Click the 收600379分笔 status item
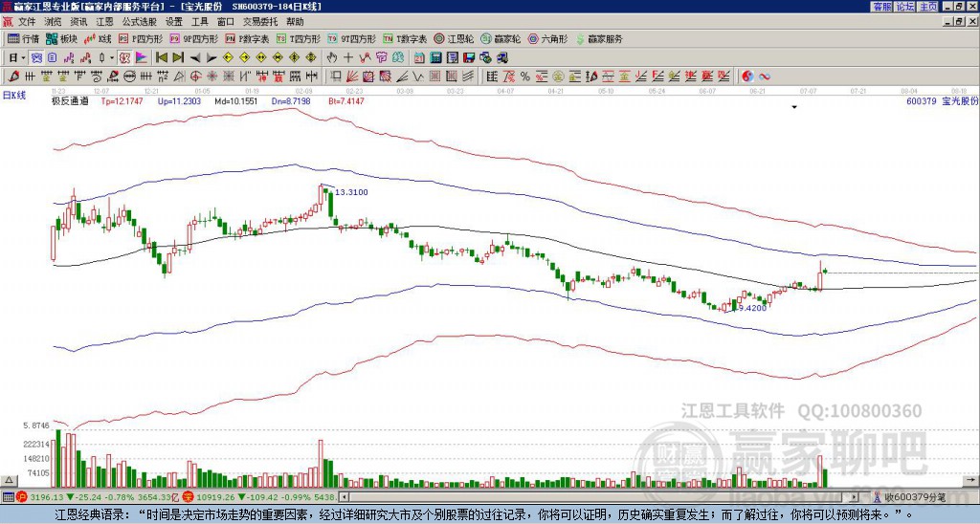The height and width of the screenshot is (524, 980). coord(915,497)
